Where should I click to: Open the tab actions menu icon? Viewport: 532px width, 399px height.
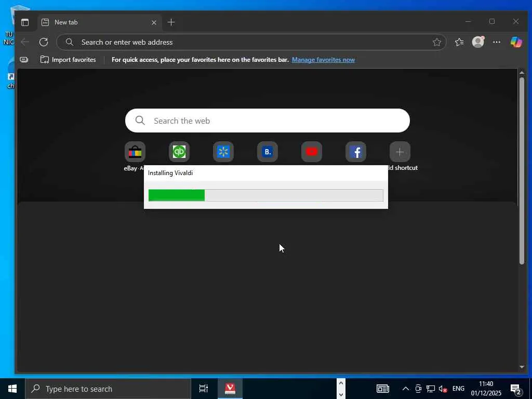click(25, 22)
